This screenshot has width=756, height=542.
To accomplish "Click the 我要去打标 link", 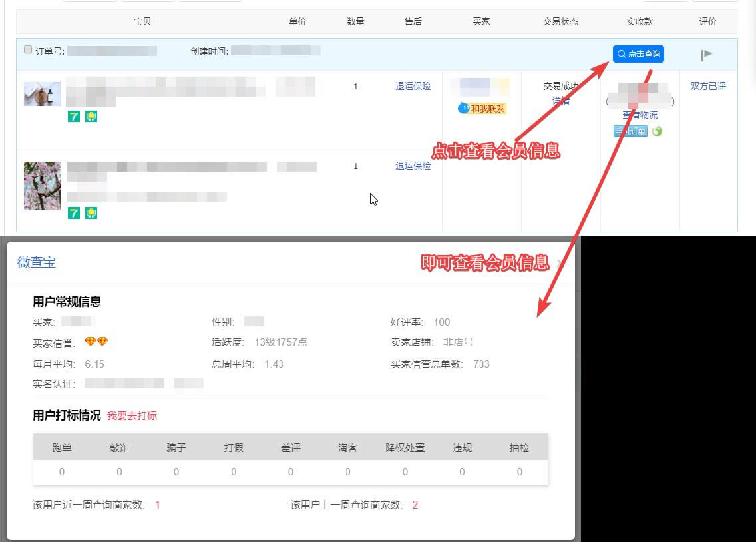I will pos(132,416).
